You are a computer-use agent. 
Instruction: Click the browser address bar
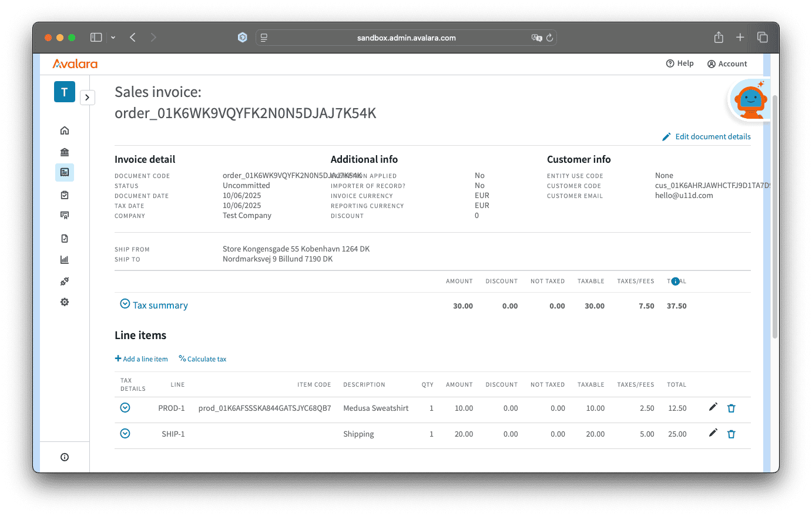406,38
